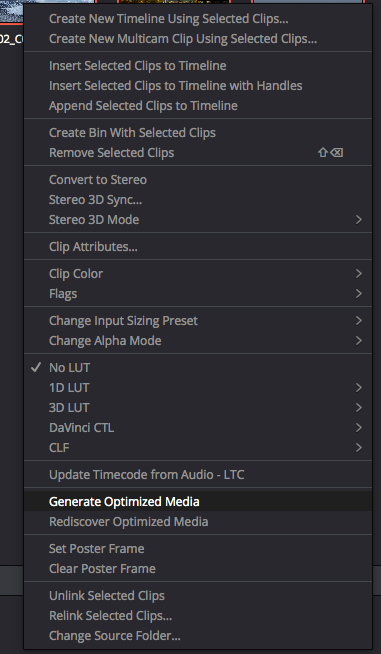Viewport: 381px width, 654px height.
Task: Select Set Poster Frame
Action: 198,548
